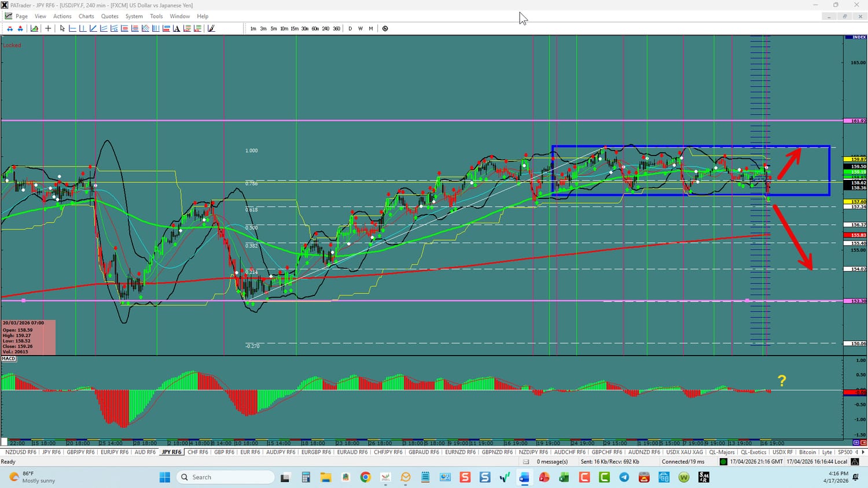The width and height of the screenshot is (868, 488).
Task: Select the crosshair cursor tool
Action: 48,28
